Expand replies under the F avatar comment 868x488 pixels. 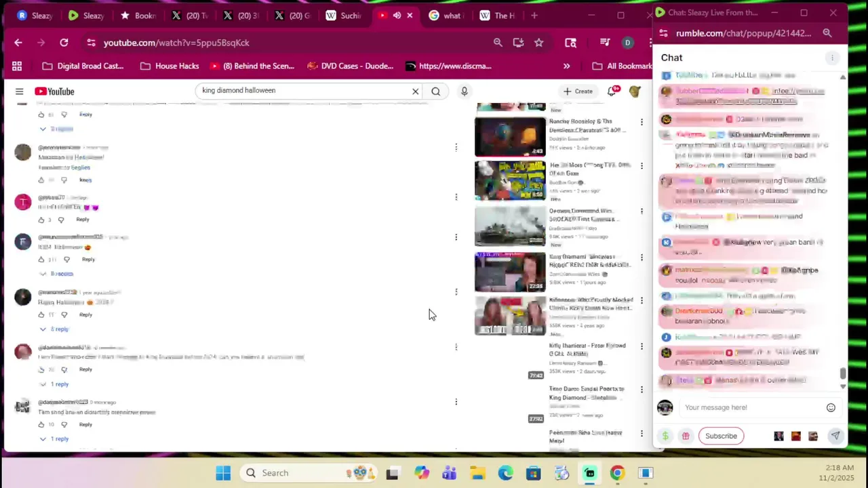tap(56, 274)
